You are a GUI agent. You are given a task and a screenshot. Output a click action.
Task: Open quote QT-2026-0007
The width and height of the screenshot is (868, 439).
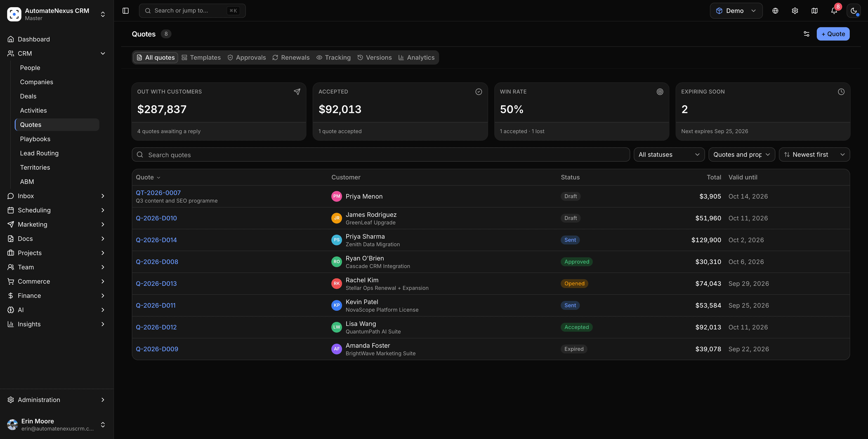[x=158, y=193]
